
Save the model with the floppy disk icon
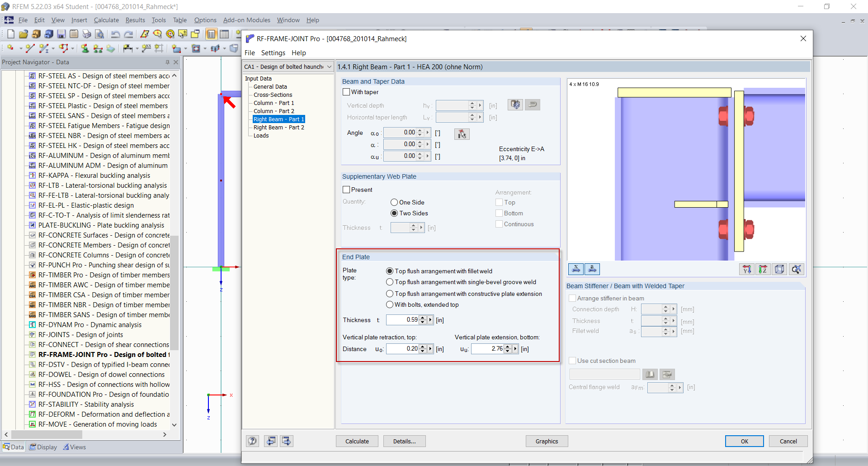[61, 34]
